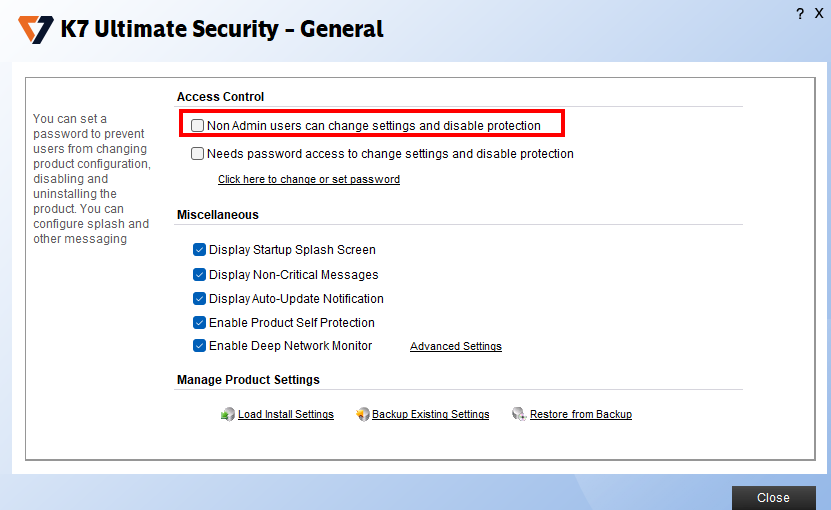
Task: Close the dialog with the top-right X
Action: tap(819, 13)
